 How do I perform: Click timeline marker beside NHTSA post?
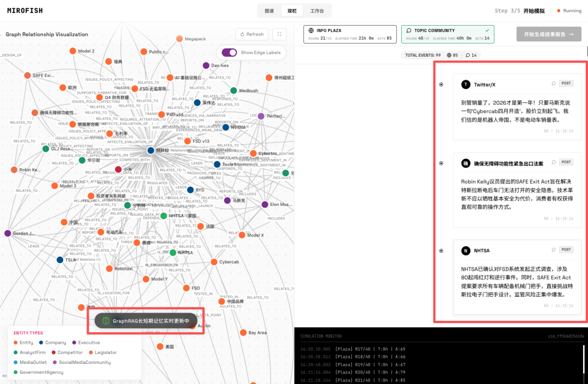[x=441, y=251]
